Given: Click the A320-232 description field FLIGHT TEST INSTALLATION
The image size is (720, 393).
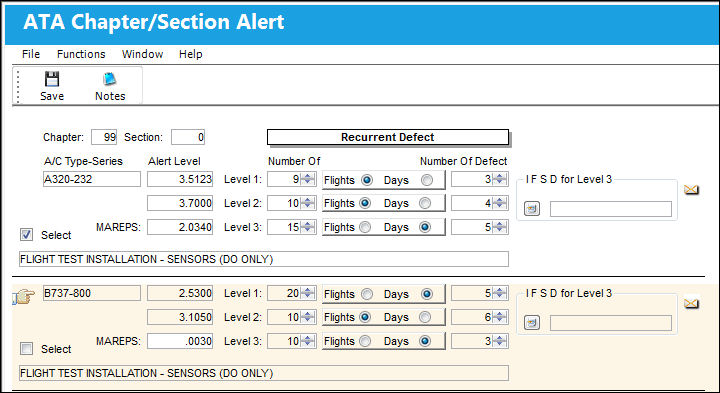Looking at the screenshot, I should coord(264,259).
